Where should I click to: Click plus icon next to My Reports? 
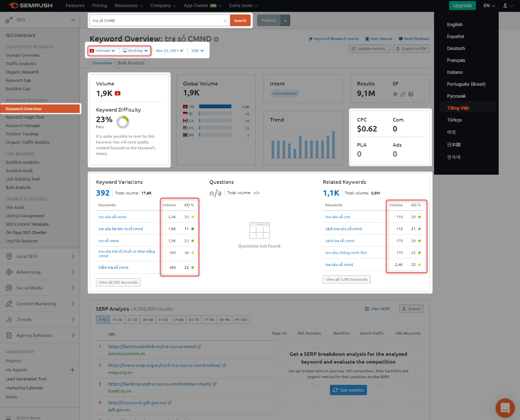[x=72, y=370]
